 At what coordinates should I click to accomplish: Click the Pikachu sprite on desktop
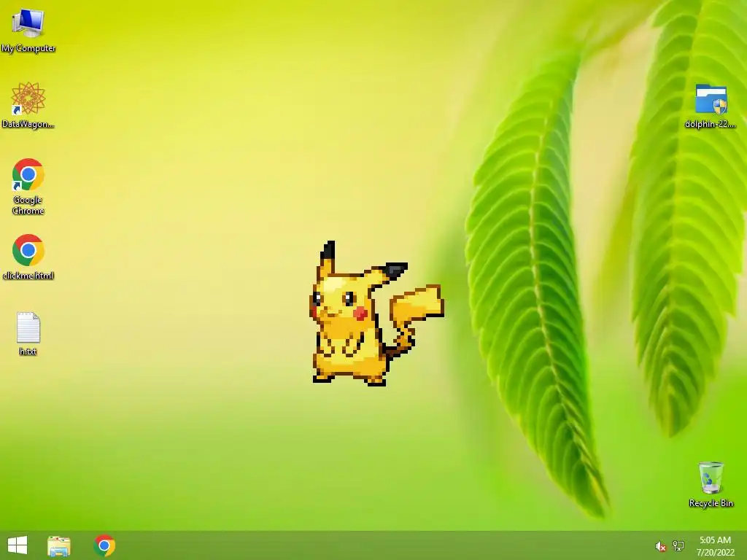click(377, 313)
